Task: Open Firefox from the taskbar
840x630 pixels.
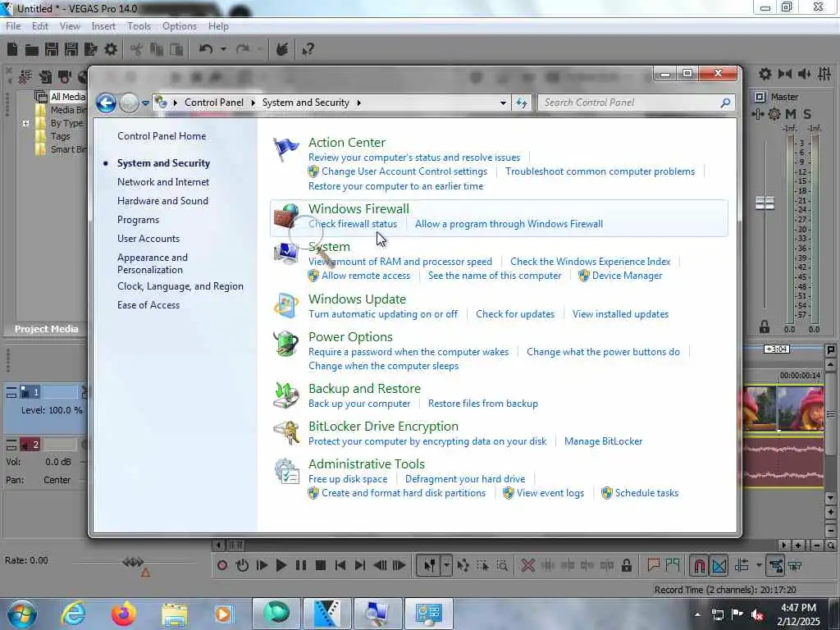Action: pyautogui.click(x=124, y=614)
